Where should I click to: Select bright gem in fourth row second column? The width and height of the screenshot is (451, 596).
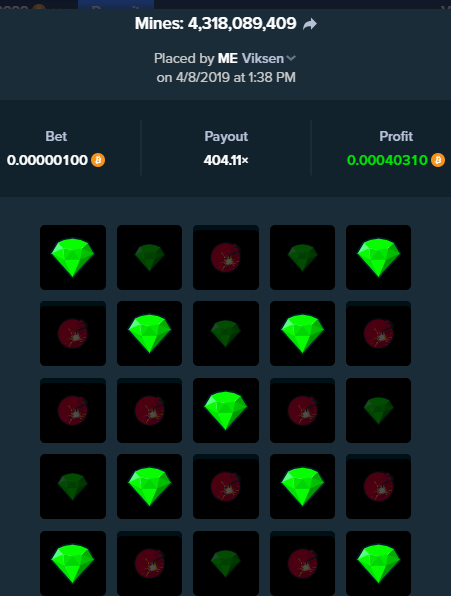(149, 487)
